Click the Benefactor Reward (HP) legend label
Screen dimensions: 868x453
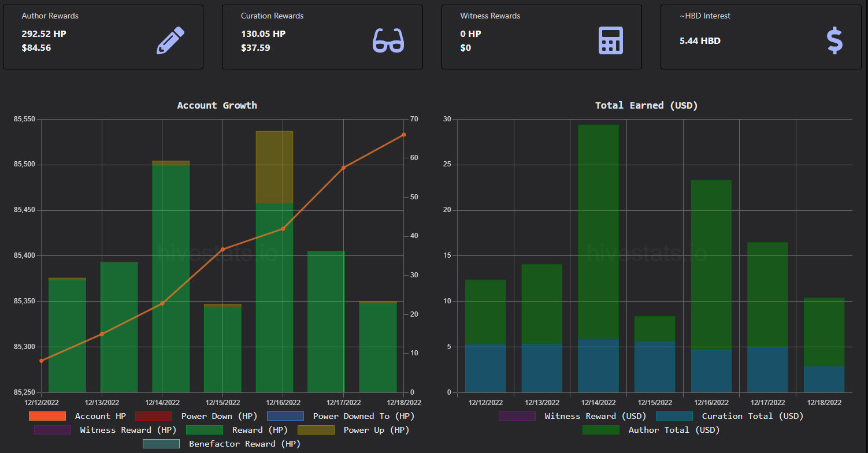tap(244, 444)
